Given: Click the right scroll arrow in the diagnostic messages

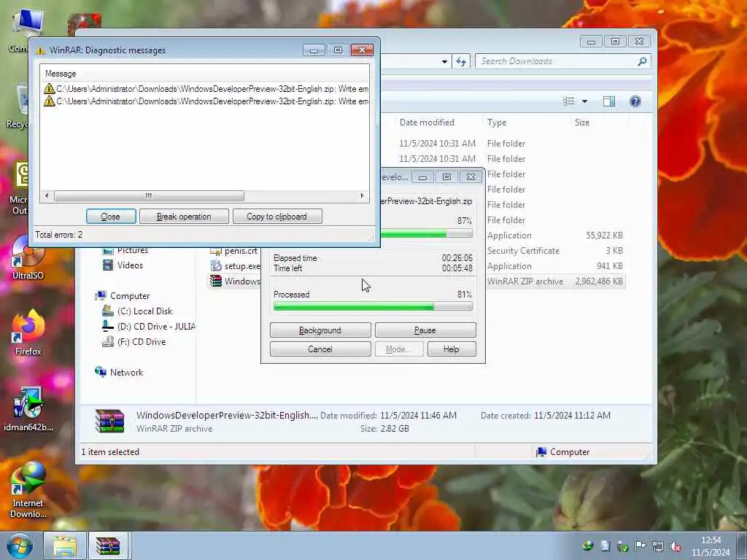Looking at the screenshot, I should (x=362, y=195).
